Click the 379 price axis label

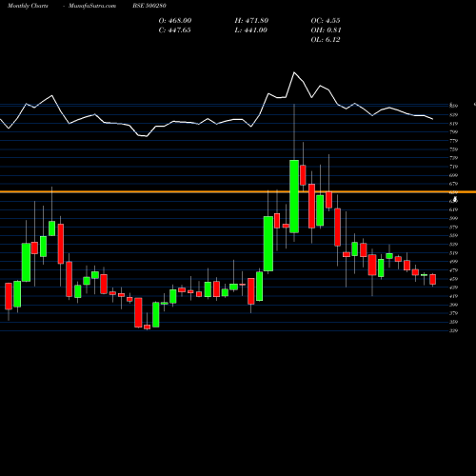pos(454,313)
